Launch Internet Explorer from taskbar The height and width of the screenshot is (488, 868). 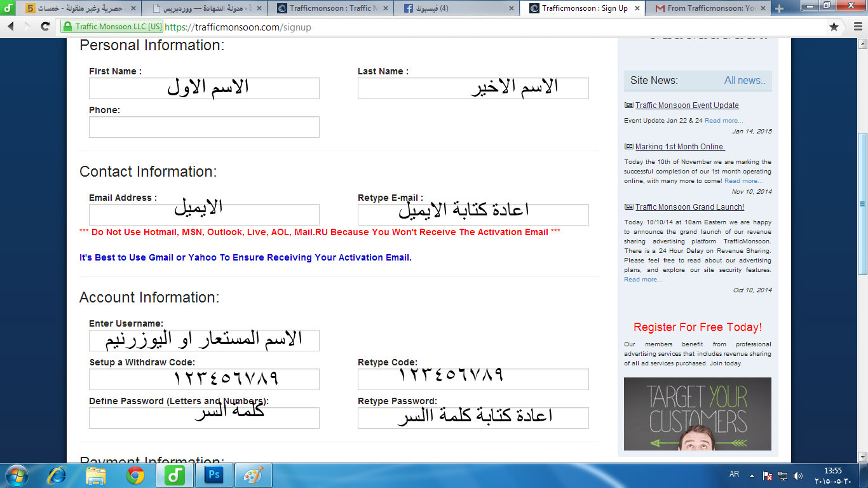click(57, 475)
